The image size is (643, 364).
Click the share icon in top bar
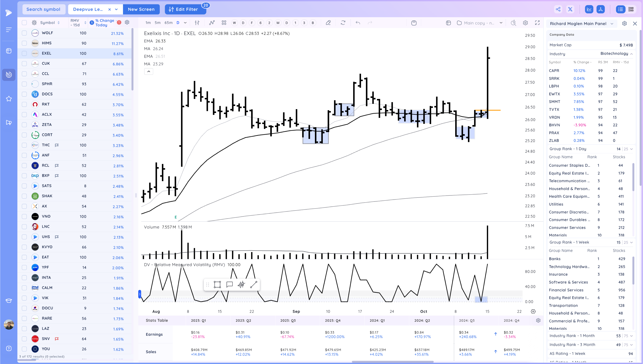click(558, 9)
